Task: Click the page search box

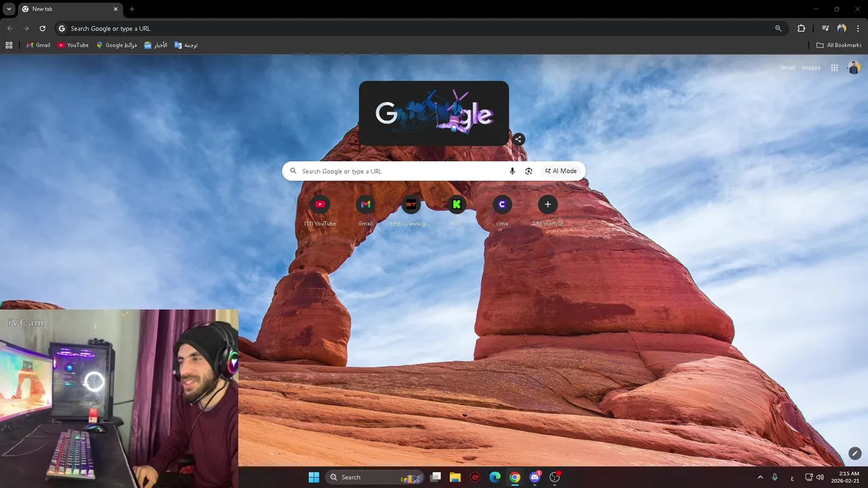Action: (434, 171)
